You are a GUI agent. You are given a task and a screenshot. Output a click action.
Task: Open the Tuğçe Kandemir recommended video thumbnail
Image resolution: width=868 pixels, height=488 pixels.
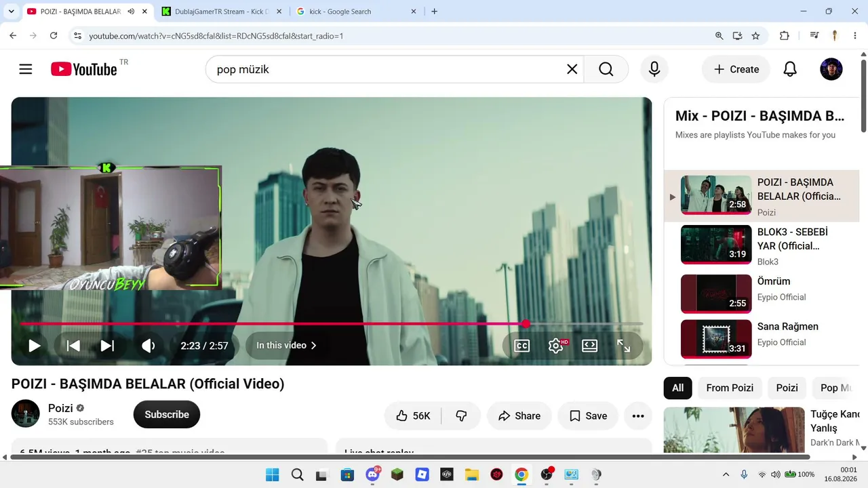coord(734,430)
